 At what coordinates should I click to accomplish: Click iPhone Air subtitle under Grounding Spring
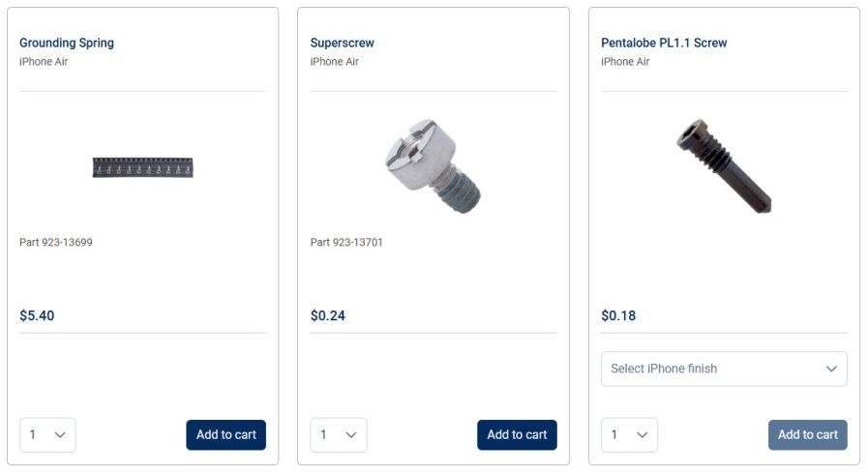44,62
